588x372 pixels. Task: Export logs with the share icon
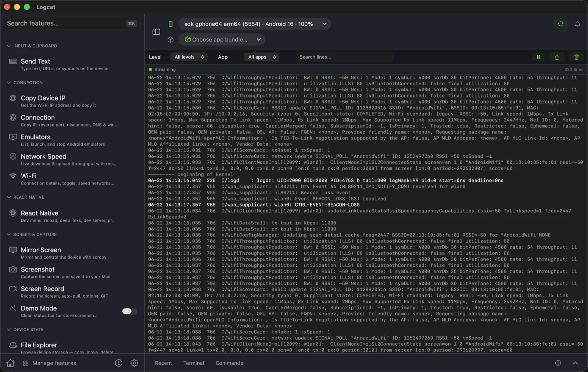[557, 57]
